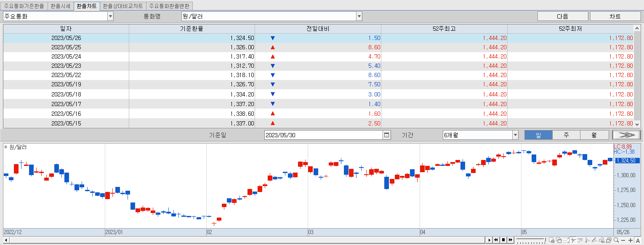Click the window-with-grid chart layout icon
Image resolution: width=644 pixels, height=245 pixels.
click(x=552, y=240)
